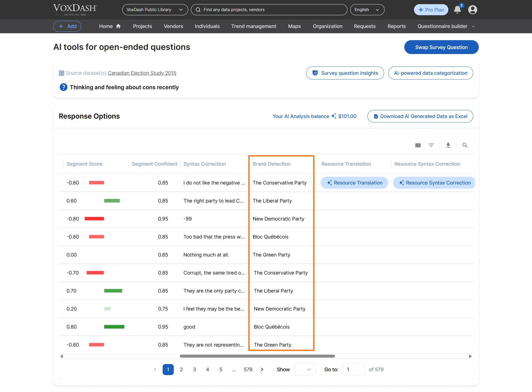Click the AI Analysis balance $101.00

coord(314,116)
